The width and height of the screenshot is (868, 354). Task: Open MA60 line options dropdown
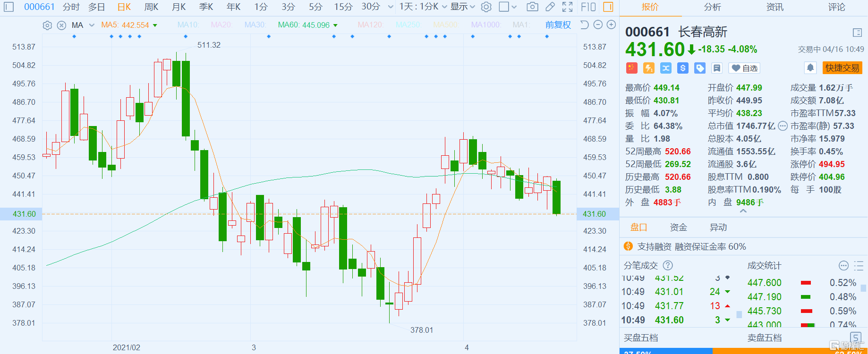[x=335, y=25]
